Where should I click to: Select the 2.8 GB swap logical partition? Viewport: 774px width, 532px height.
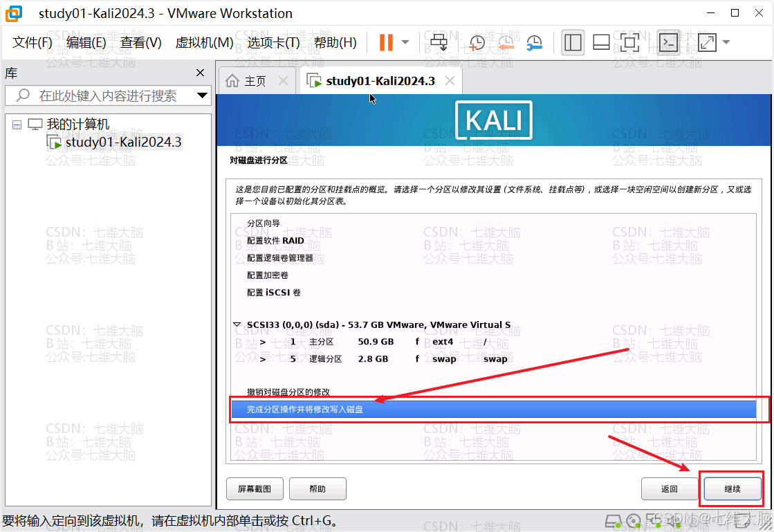click(x=493, y=359)
